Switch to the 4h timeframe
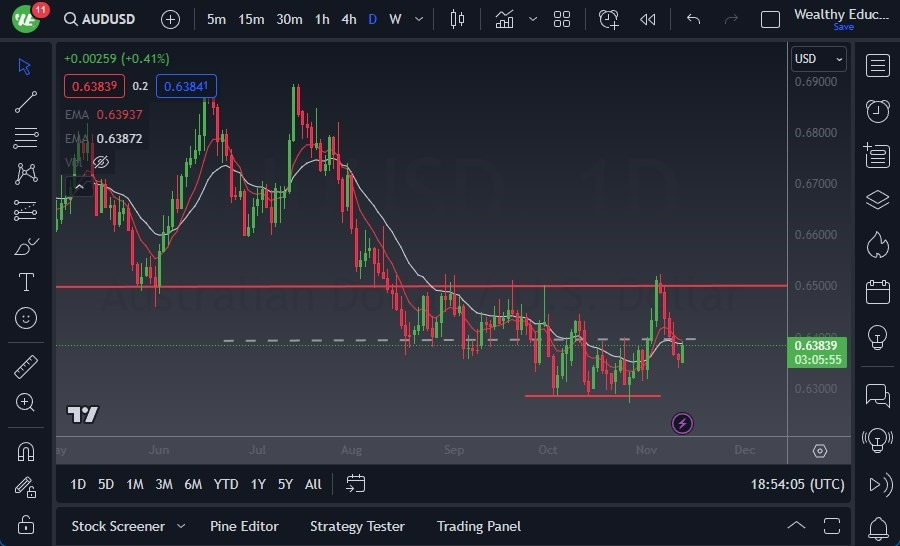900x546 pixels. (348, 20)
